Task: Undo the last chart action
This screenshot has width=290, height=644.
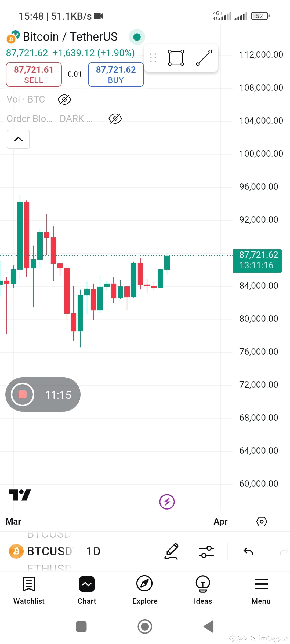Action: pos(248,552)
